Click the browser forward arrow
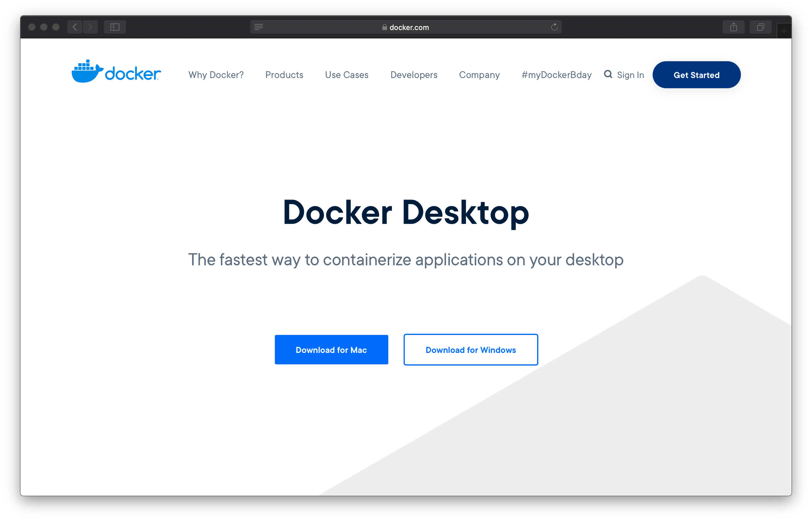812x521 pixels. 90,27
